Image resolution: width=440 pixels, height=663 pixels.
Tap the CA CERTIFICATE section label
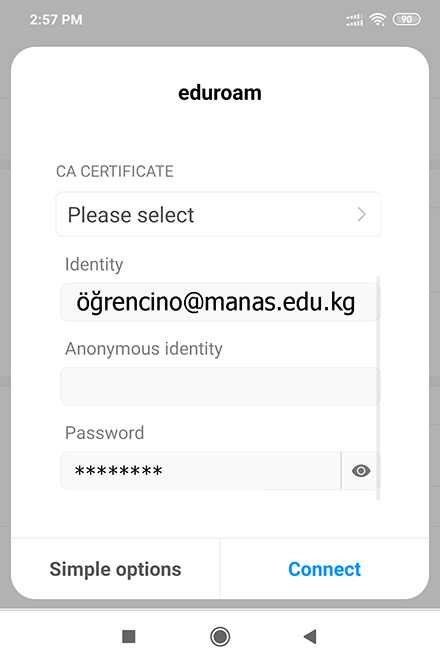click(115, 171)
